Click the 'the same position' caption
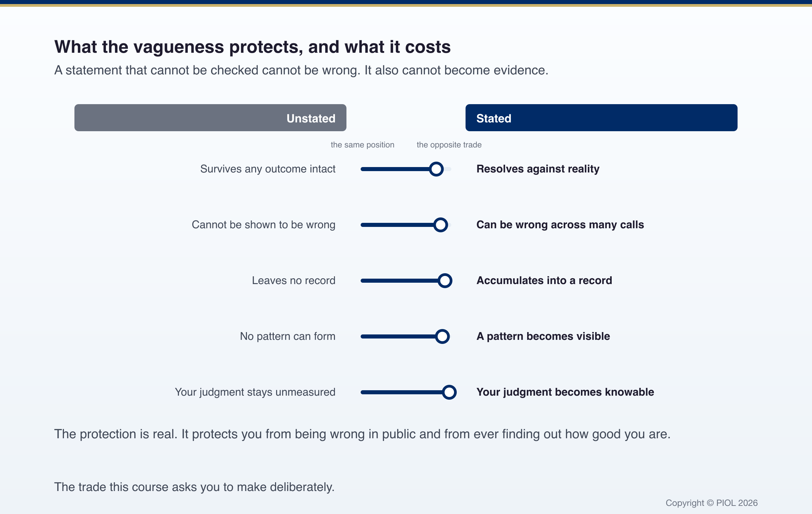Screen dimensions: 812x514 [x=362, y=145]
